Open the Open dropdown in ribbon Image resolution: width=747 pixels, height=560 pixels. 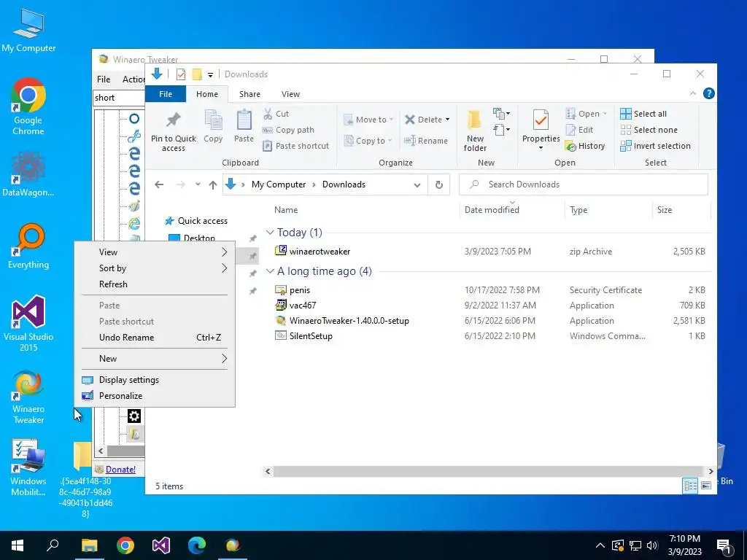(586, 114)
